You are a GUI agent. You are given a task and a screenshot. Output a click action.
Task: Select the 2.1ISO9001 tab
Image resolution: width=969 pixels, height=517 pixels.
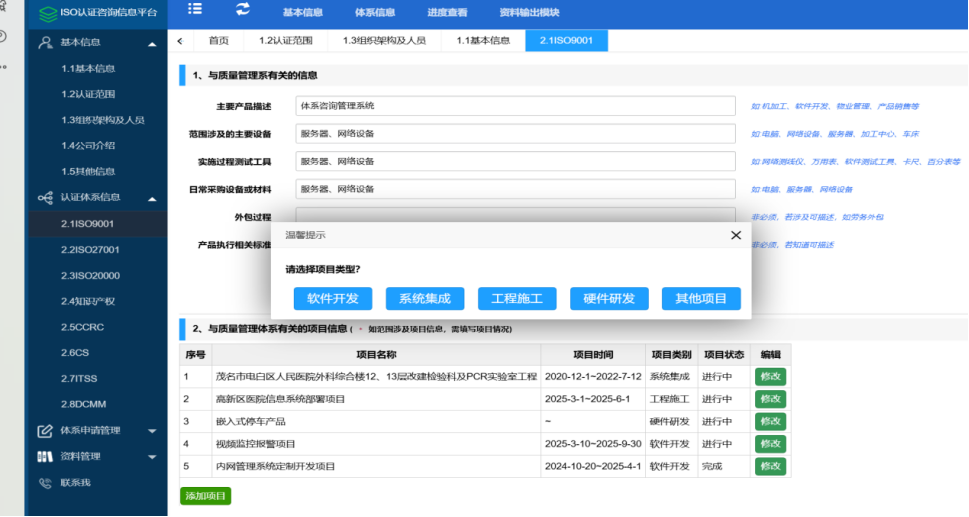pos(567,41)
